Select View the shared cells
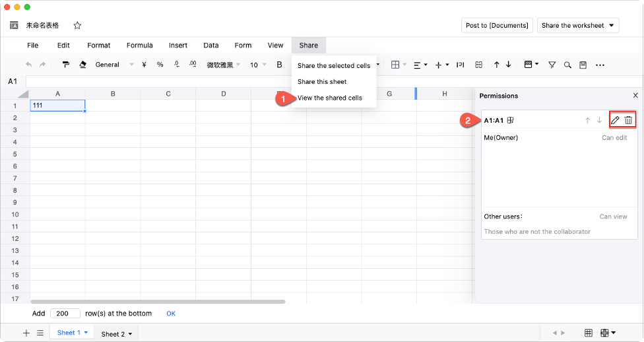 tap(330, 98)
